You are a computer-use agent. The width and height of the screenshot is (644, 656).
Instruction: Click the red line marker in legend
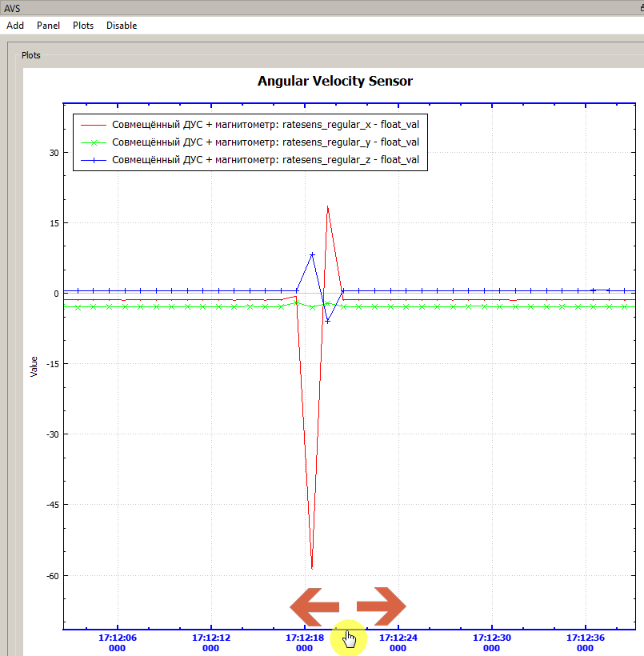pyautogui.click(x=94, y=125)
